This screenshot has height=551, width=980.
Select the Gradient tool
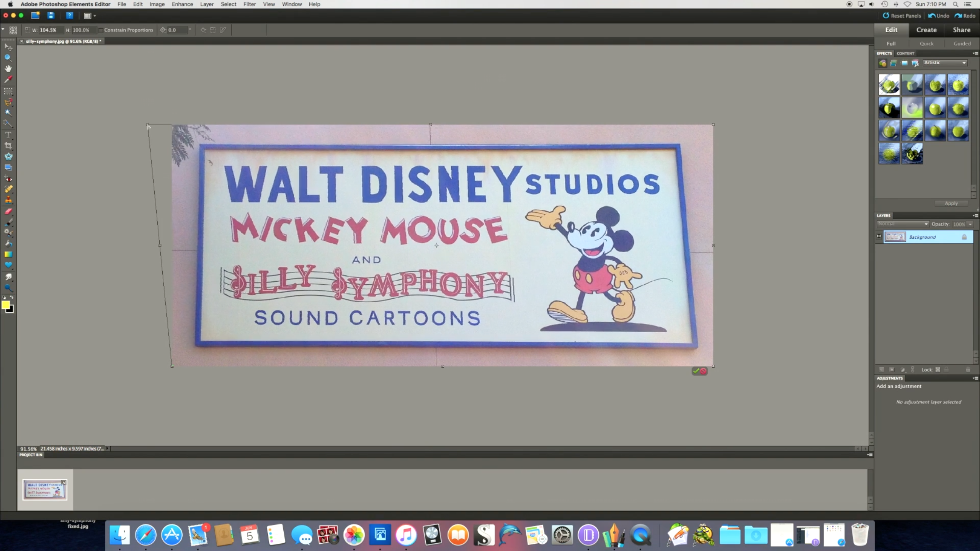pyautogui.click(x=8, y=254)
